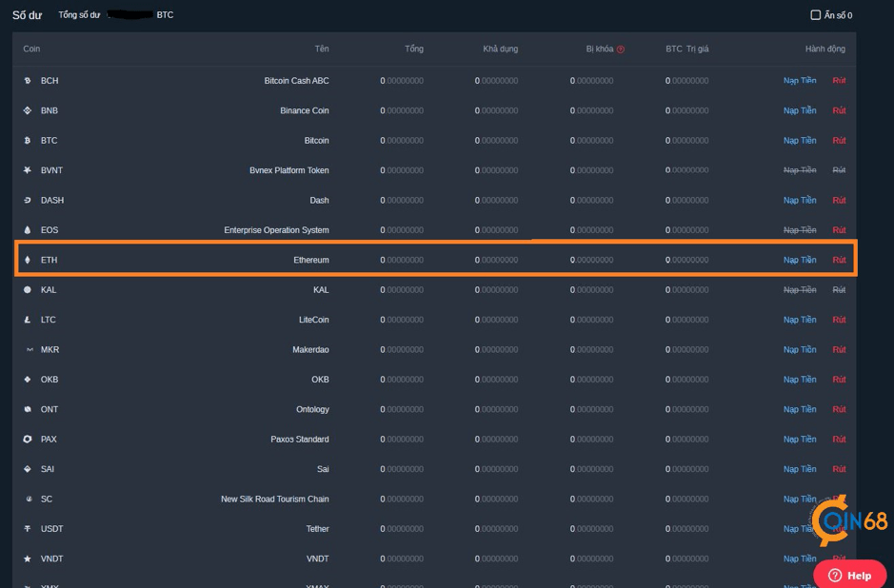
Task: Click the EOS coin icon
Action: (28, 229)
